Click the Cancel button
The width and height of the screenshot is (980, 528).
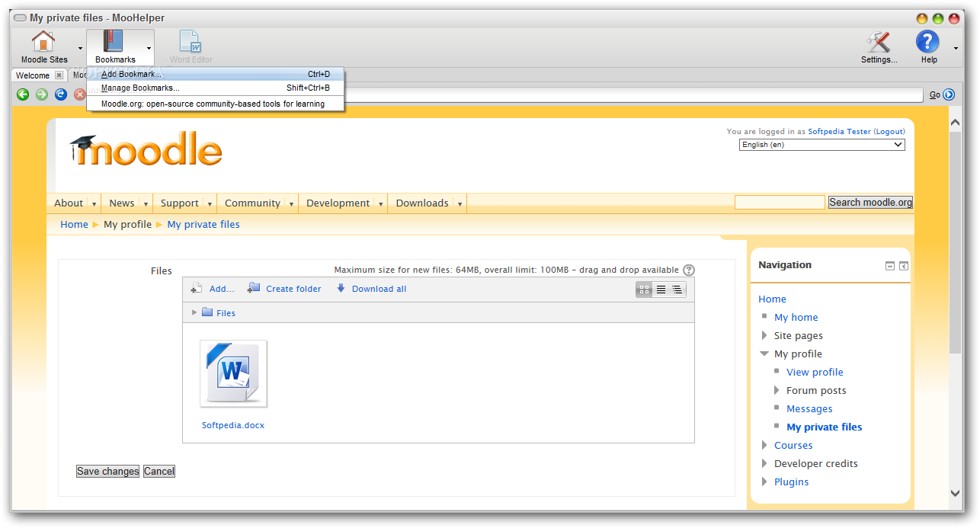[159, 471]
